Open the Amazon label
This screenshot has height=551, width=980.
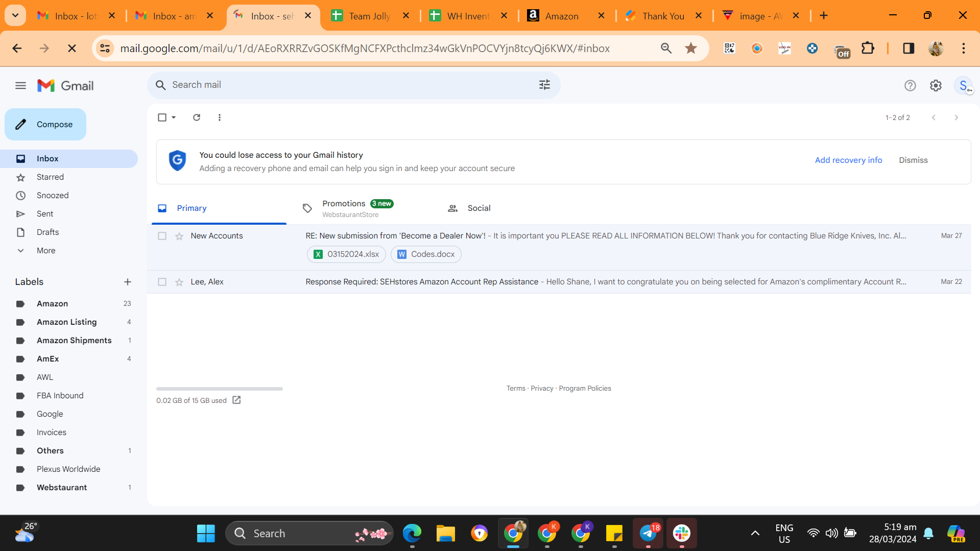coord(69,304)
